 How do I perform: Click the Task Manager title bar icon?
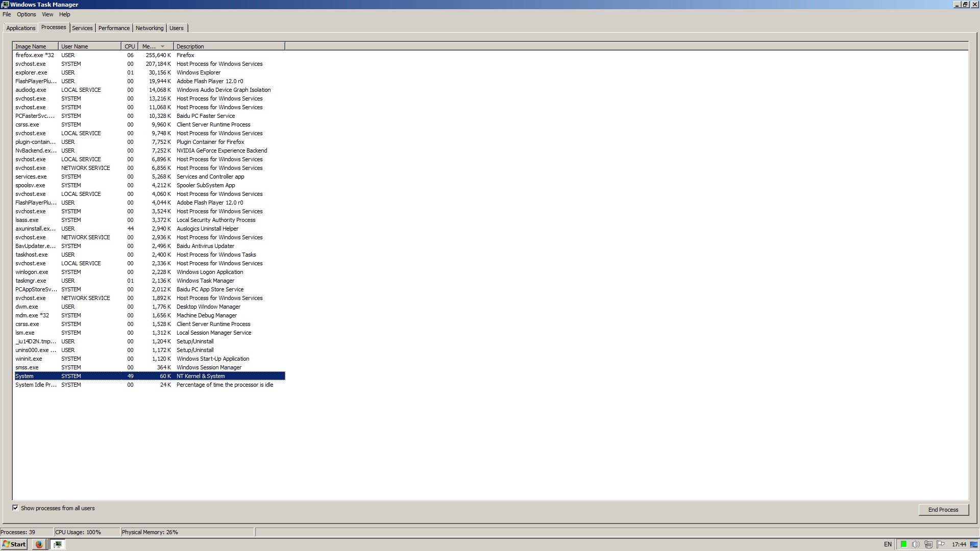click(x=5, y=5)
